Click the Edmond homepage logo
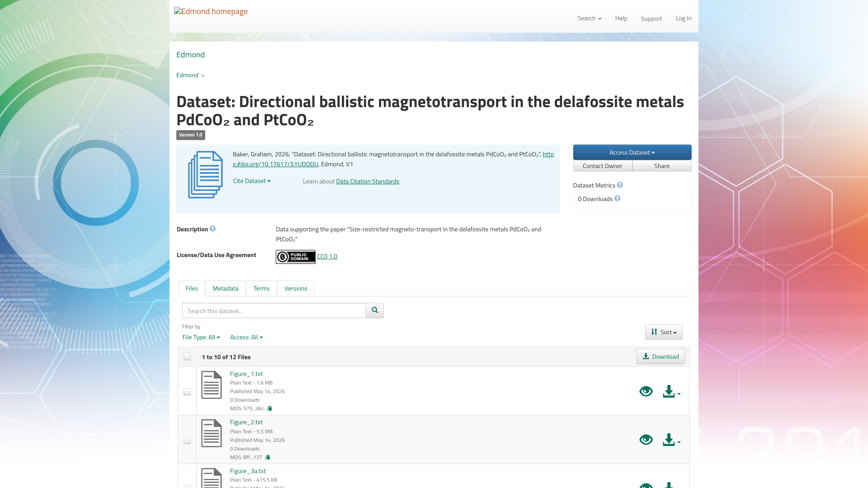Screen dimensions: 868x488 click(211, 12)
